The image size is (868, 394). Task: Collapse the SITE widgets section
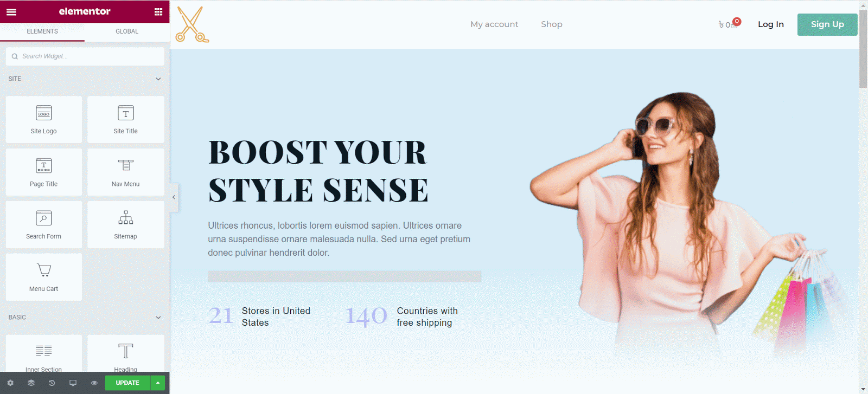point(158,79)
